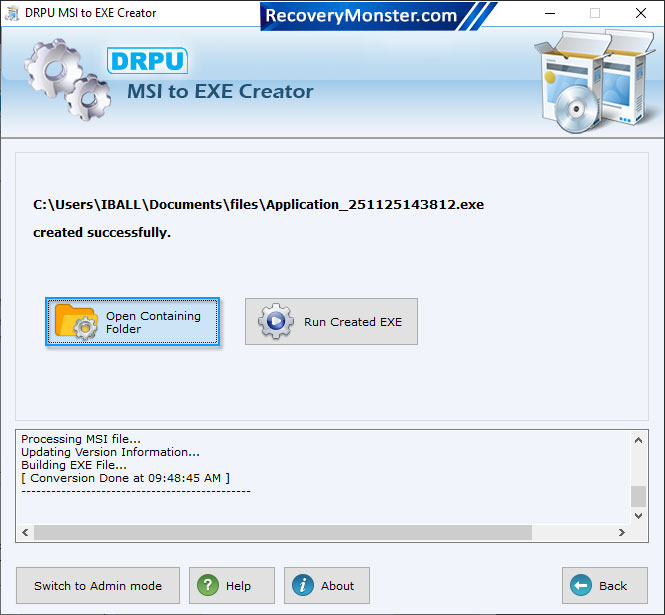Viewport: 665px width, 615px height.
Task: Open About via the blue info icon
Action: tap(302, 586)
